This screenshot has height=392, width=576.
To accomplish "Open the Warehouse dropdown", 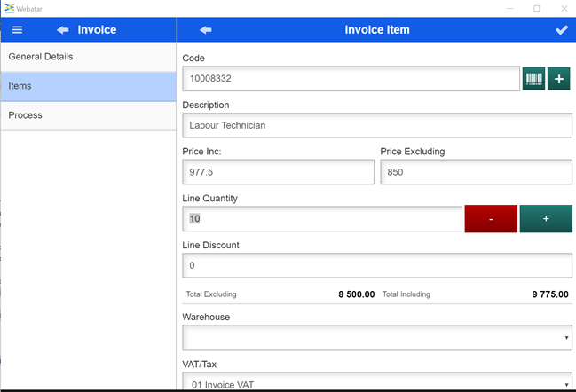I will point(377,338).
